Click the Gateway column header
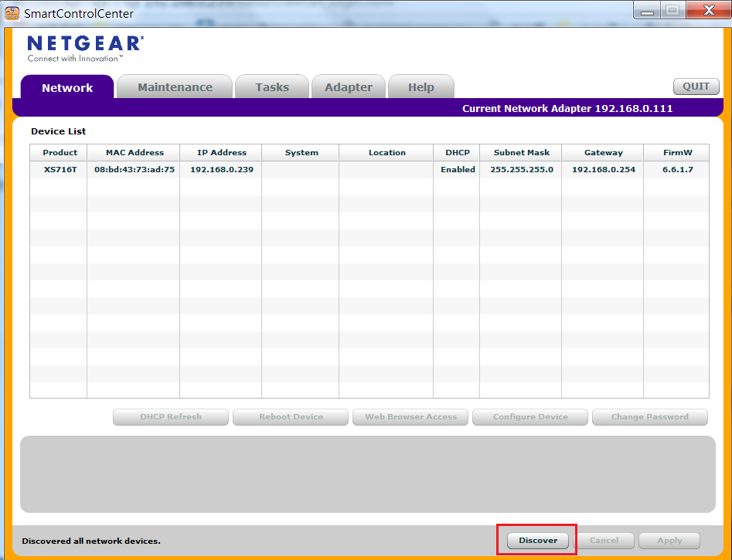 (x=603, y=153)
